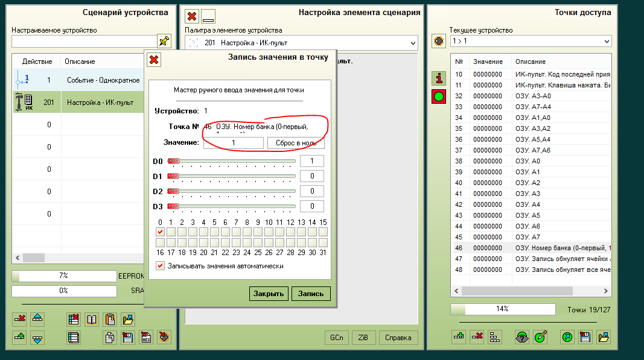
Task: Toggle bit 0 checkbox
Action: [x=160, y=232]
